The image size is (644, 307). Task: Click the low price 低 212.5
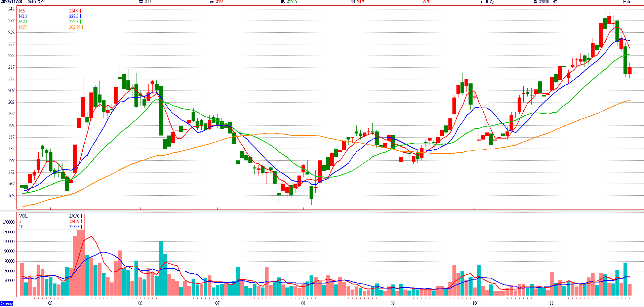289,2
